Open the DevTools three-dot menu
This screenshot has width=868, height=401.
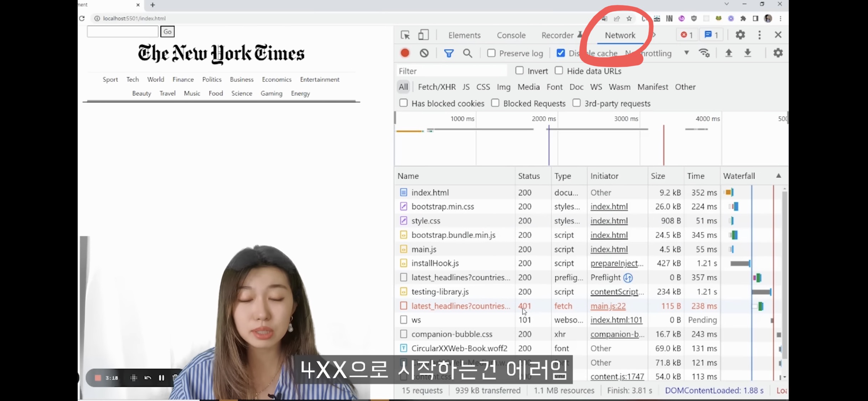759,35
